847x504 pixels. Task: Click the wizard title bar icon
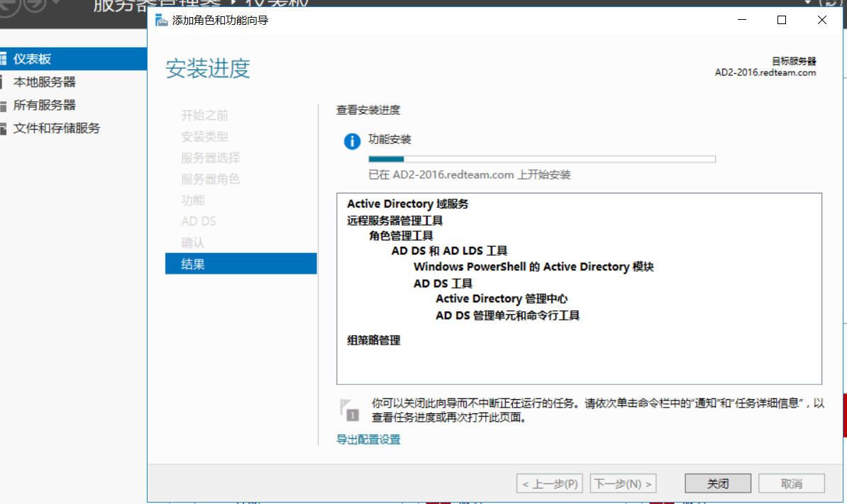161,21
